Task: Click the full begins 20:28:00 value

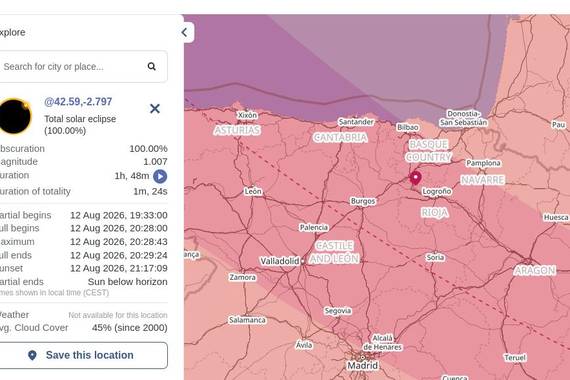Action: click(119, 228)
